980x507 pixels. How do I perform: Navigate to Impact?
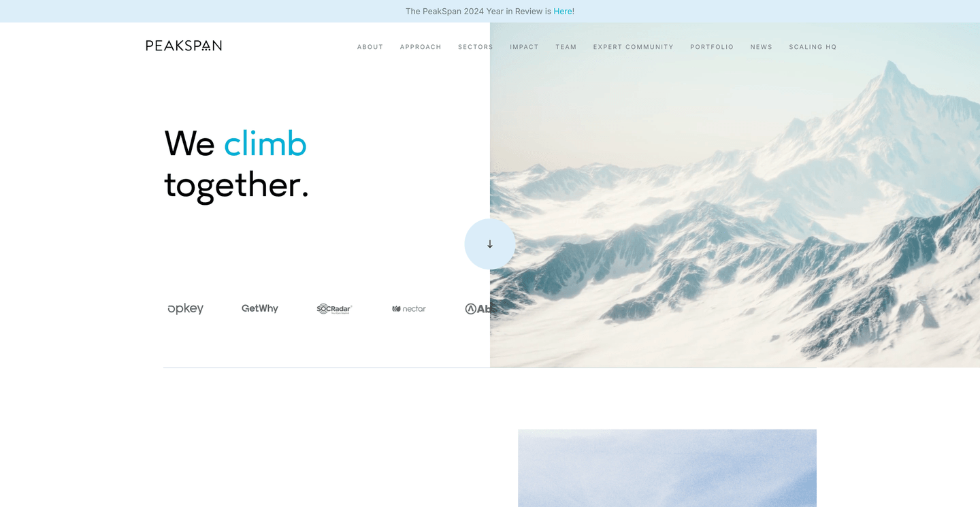pyautogui.click(x=524, y=47)
